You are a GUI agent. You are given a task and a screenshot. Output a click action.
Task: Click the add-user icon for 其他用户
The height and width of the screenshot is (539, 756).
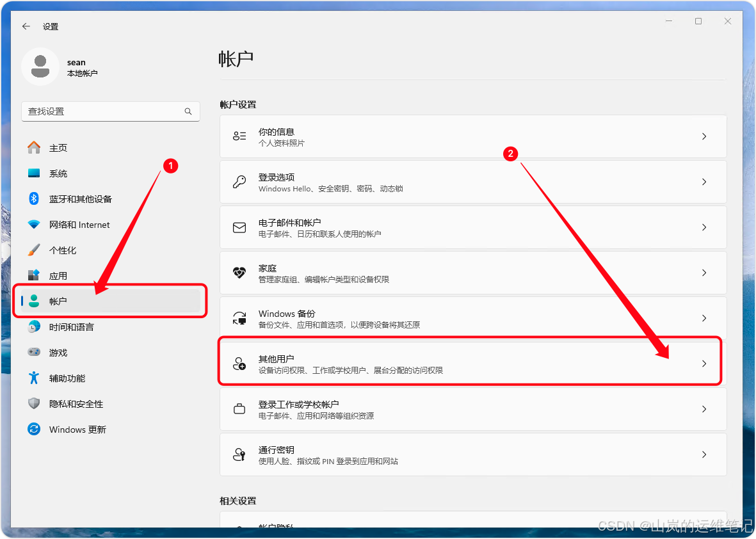[239, 364]
